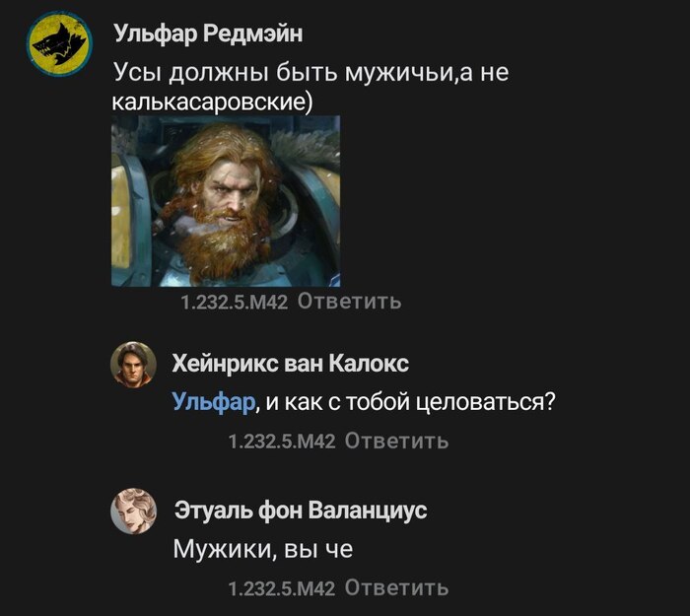690x616 pixels.
Task: Click Ответить under the 'целоваться' comment
Action: click(396, 441)
